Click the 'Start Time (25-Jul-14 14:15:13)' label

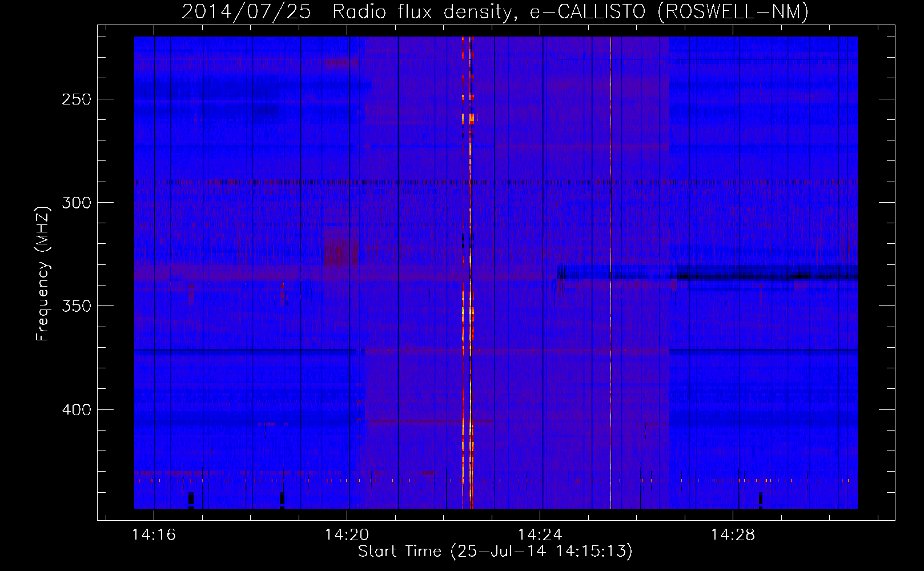495,552
